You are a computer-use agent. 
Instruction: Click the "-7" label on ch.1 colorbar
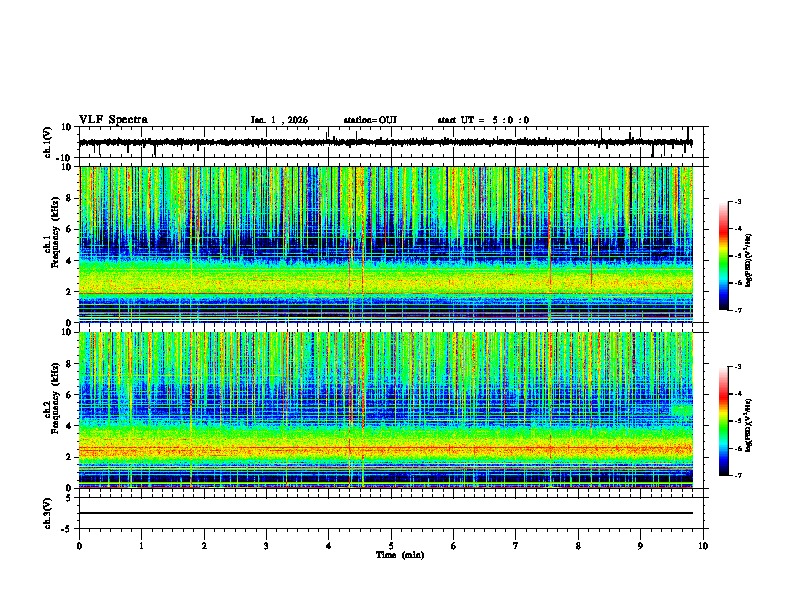point(737,310)
